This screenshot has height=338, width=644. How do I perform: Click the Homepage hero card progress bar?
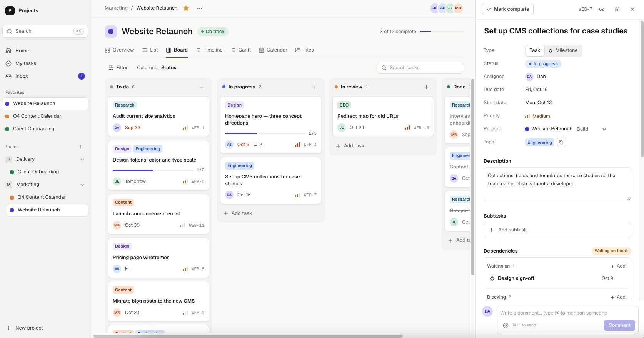tap(265, 133)
